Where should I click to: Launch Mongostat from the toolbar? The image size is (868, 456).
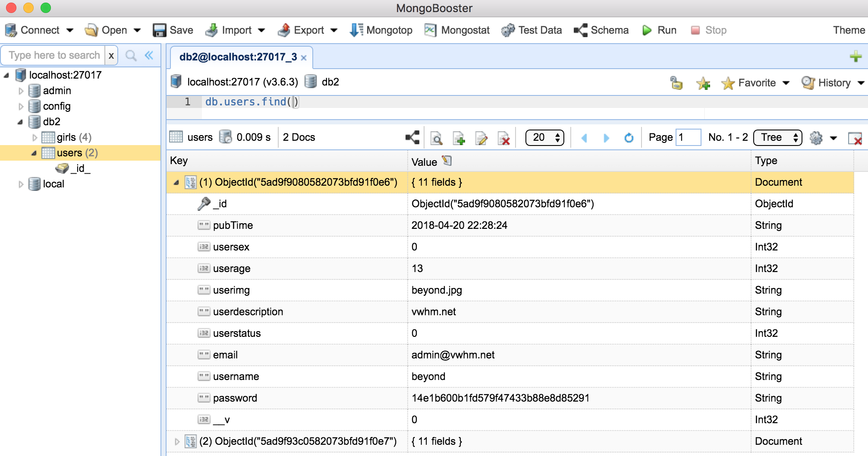pos(457,30)
